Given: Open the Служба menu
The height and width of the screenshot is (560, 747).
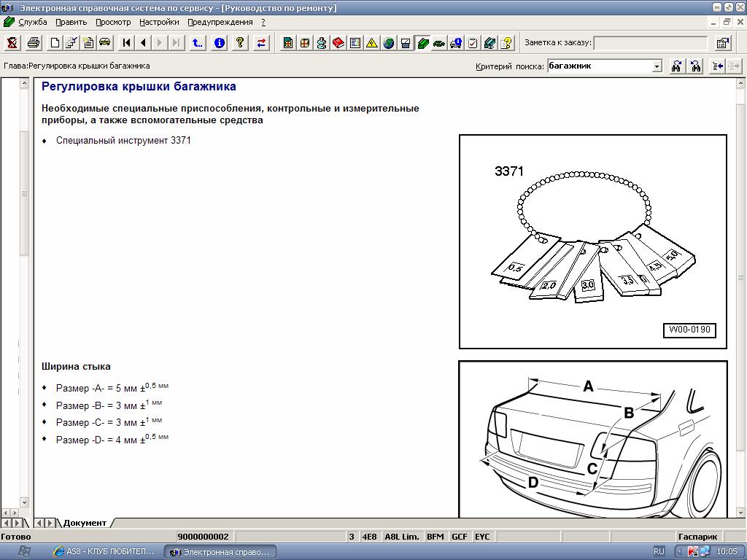Looking at the screenshot, I should (x=32, y=22).
